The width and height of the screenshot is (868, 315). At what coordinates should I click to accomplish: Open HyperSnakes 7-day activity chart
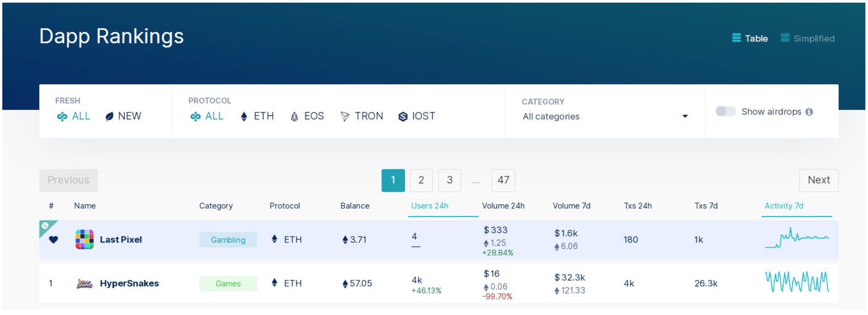pos(797,282)
